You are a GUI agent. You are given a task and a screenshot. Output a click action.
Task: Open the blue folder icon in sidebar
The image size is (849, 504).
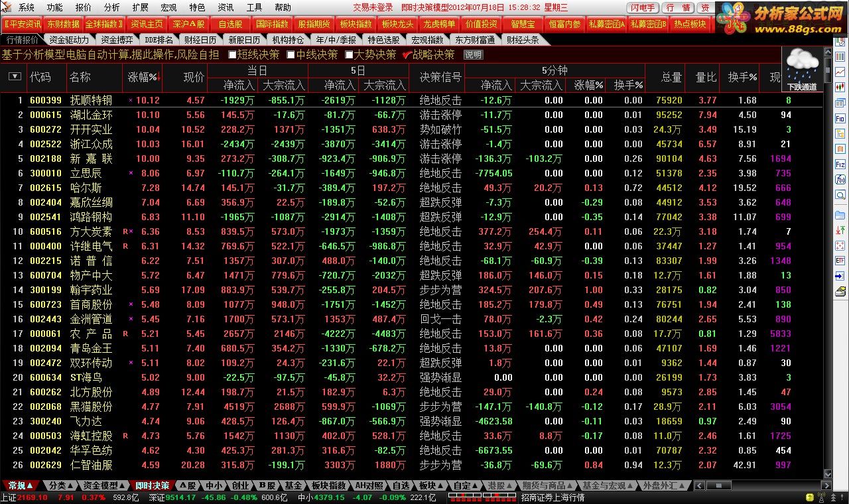[x=840, y=215]
